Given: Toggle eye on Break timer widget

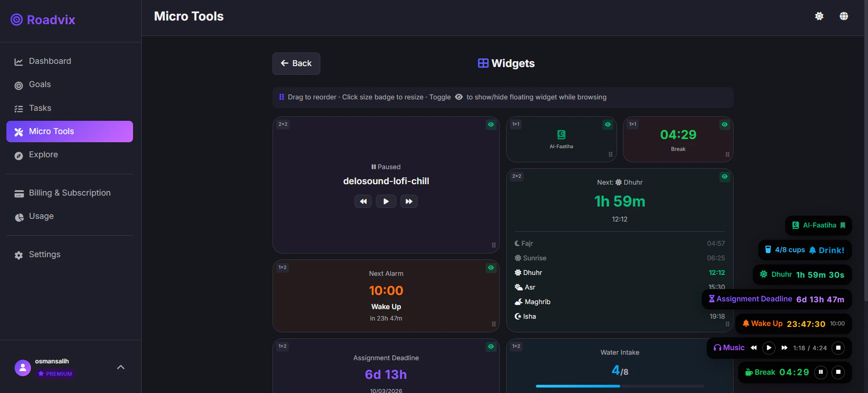Looking at the screenshot, I should click(x=724, y=124).
